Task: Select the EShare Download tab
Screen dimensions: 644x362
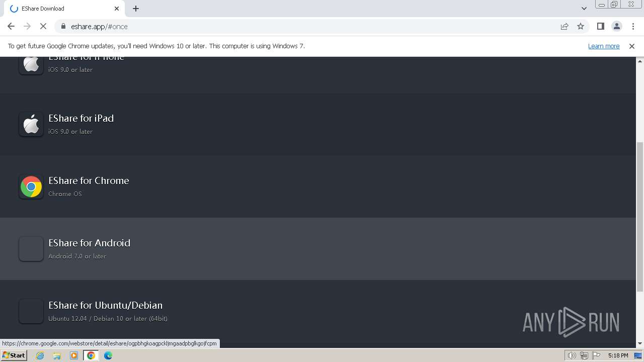Action: point(64,9)
